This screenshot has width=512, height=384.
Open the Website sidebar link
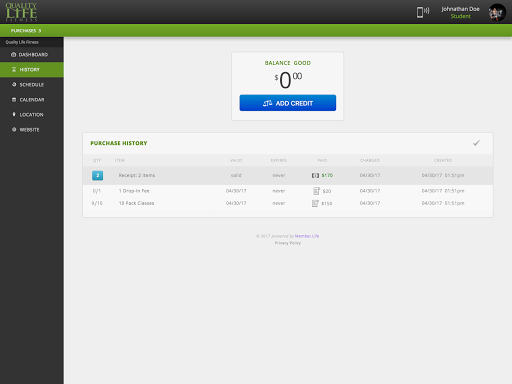(32, 130)
